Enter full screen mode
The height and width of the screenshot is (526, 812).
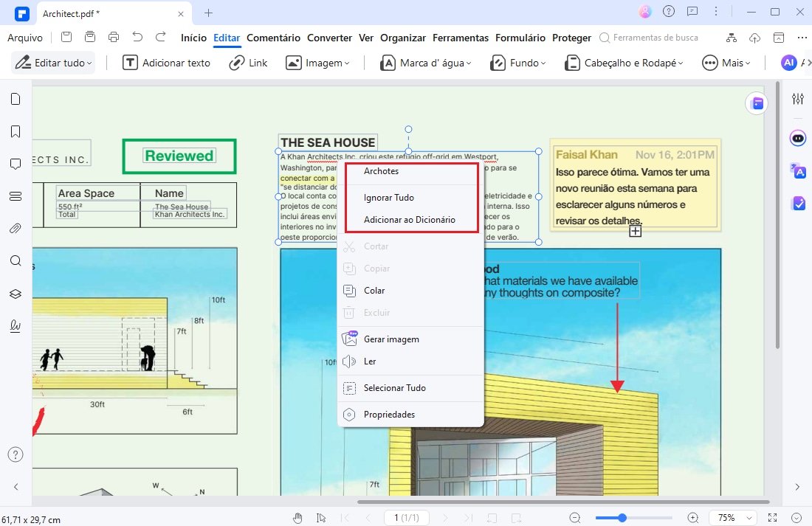[x=773, y=518]
